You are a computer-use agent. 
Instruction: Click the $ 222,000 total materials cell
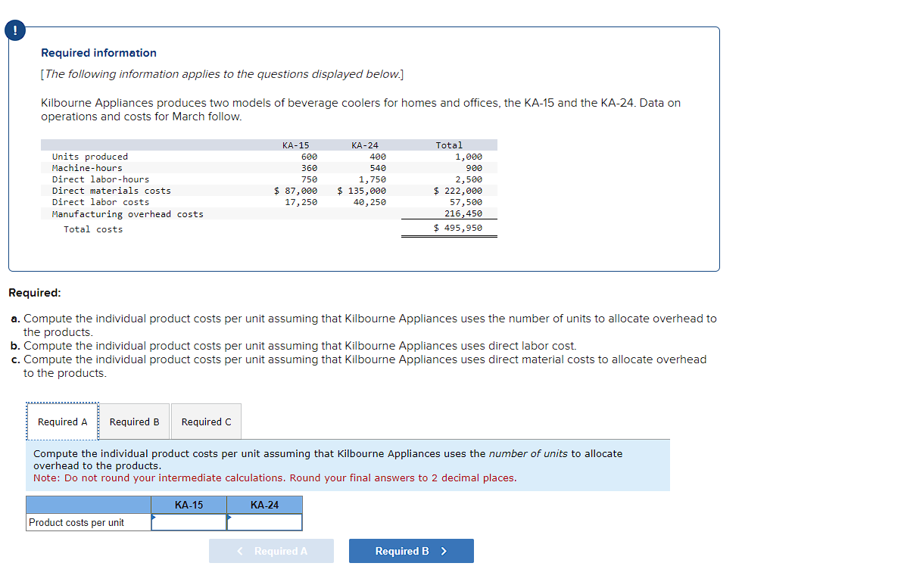(x=458, y=191)
